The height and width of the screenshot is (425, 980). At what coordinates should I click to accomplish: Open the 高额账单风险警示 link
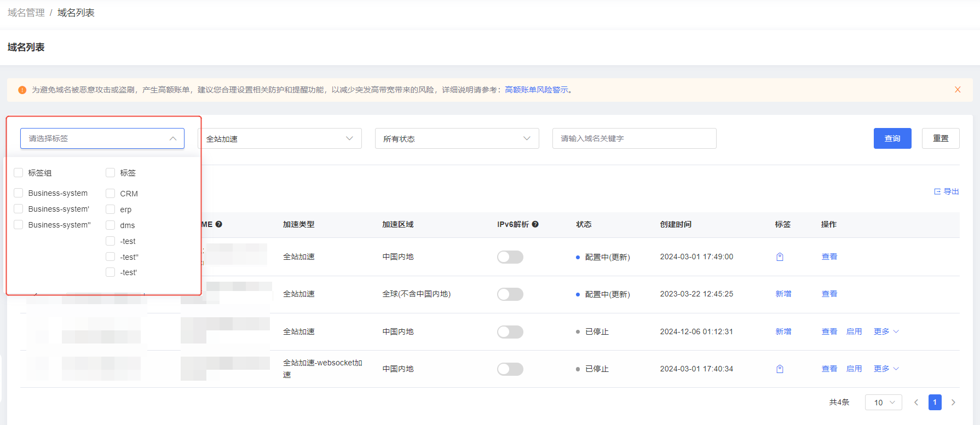coord(537,90)
